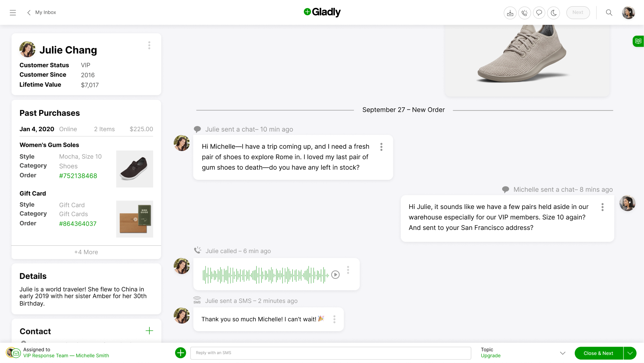Open the green knowledge book side icon
The height and width of the screenshot is (363, 644).
[x=638, y=41]
